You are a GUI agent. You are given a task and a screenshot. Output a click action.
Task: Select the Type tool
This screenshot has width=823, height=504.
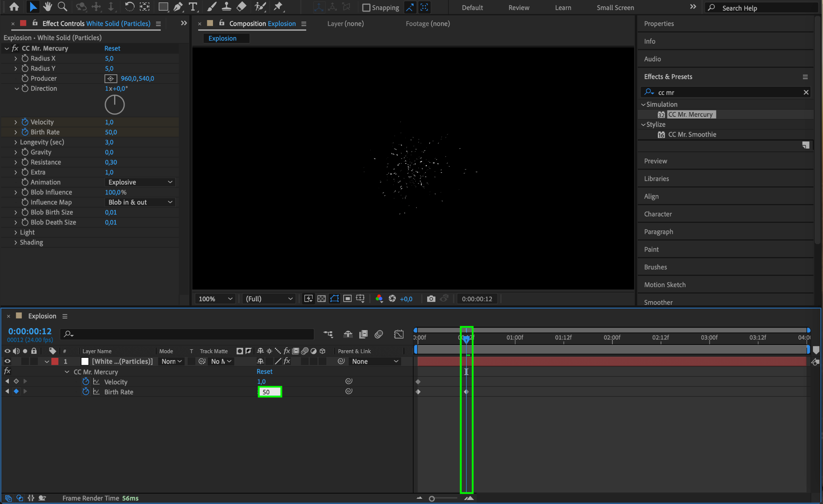193,7
